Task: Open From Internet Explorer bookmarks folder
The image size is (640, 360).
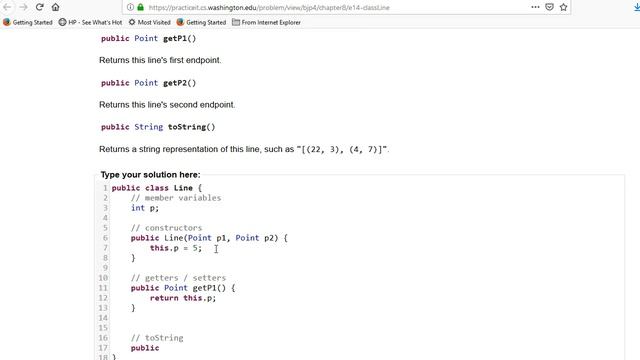Action: point(266,22)
